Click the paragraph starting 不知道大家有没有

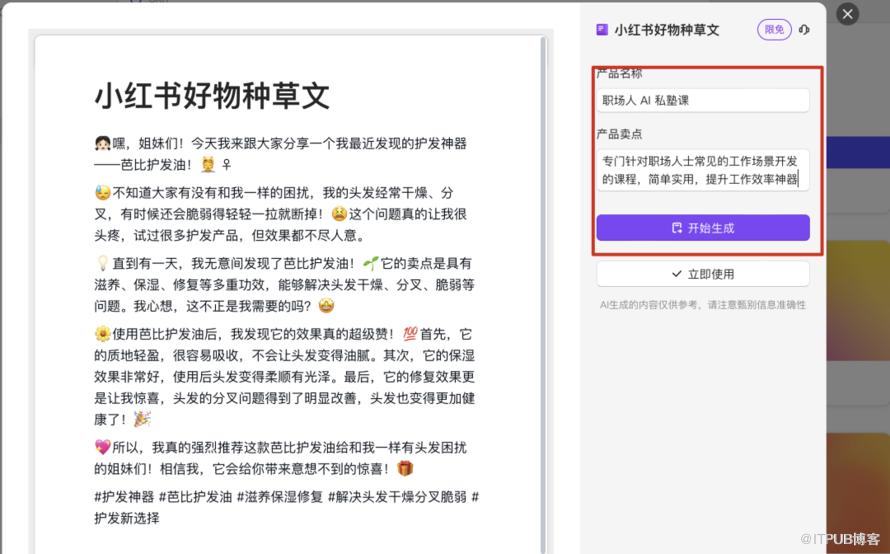pos(280,214)
